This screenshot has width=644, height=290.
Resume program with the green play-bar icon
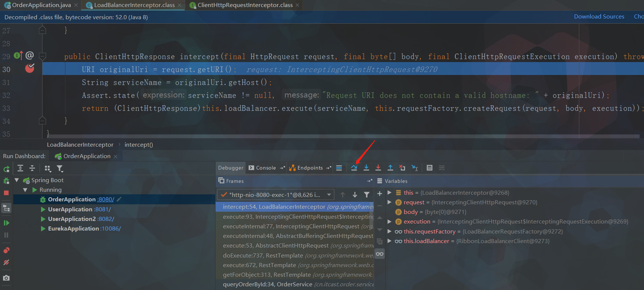coord(6,223)
